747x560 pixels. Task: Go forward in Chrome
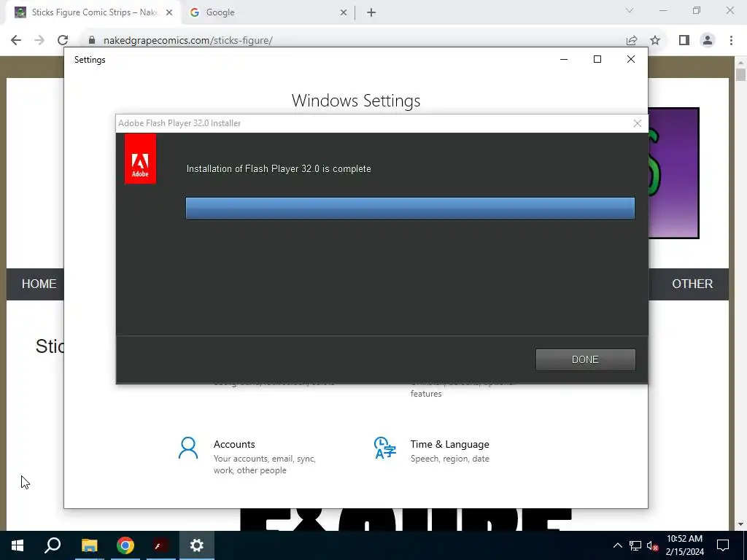(39, 41)
